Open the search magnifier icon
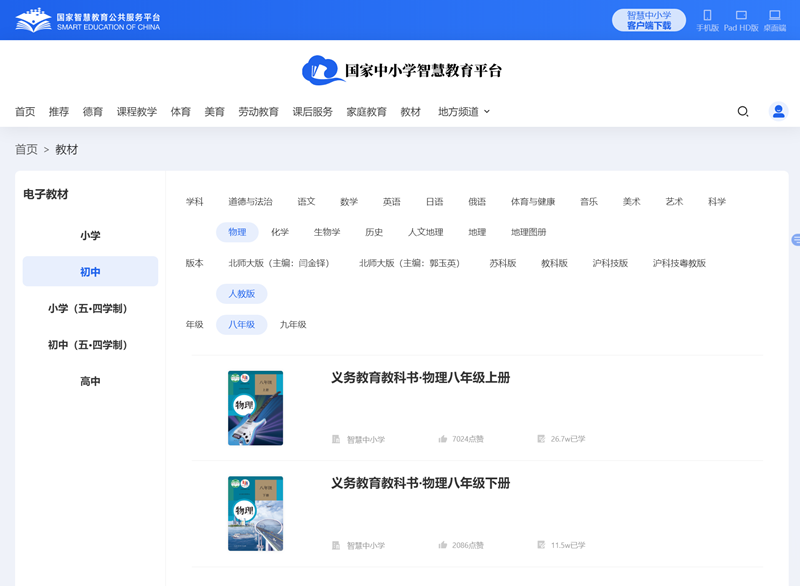 [743, 111]
